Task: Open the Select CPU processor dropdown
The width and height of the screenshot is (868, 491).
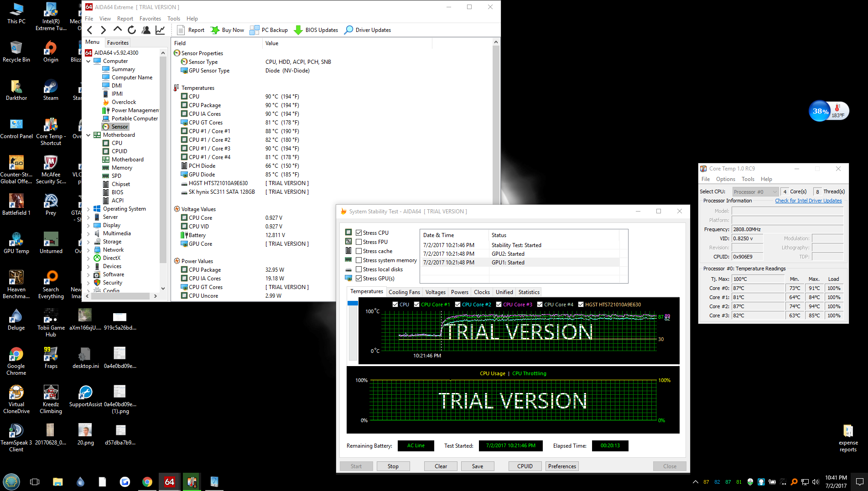Action: click(x=755, y=192)
